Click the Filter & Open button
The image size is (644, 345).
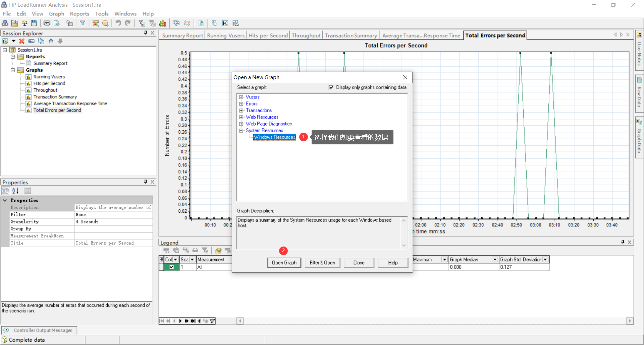click(322, 263)
